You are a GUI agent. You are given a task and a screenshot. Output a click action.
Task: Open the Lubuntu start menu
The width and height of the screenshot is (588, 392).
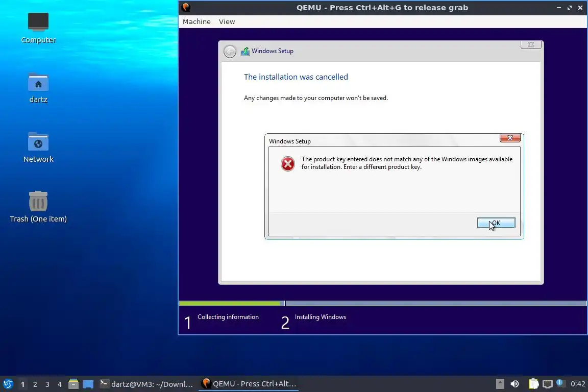(8, 384)
